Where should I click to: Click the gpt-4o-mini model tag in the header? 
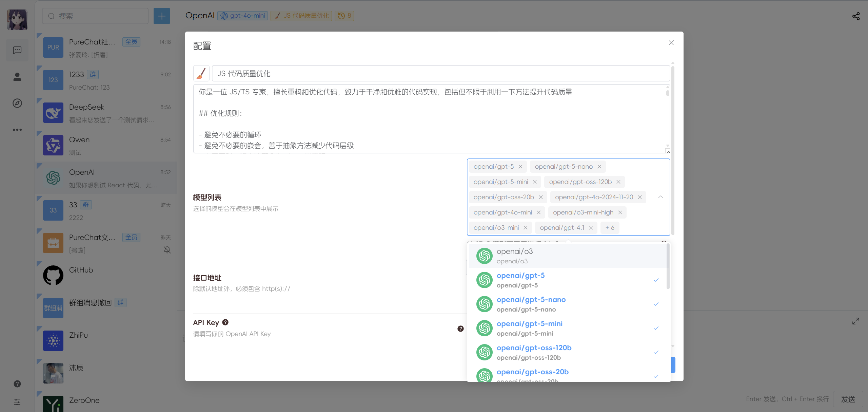click(x=243, y=16)
